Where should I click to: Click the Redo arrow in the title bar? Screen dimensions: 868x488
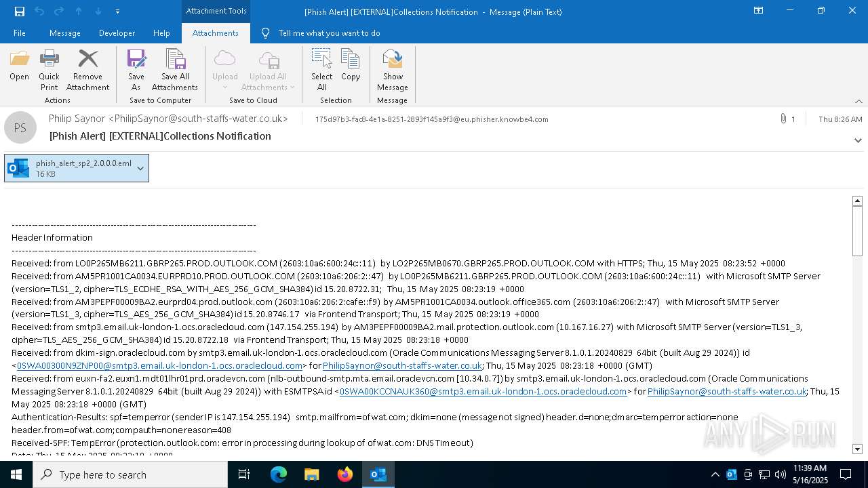(59, 12)
